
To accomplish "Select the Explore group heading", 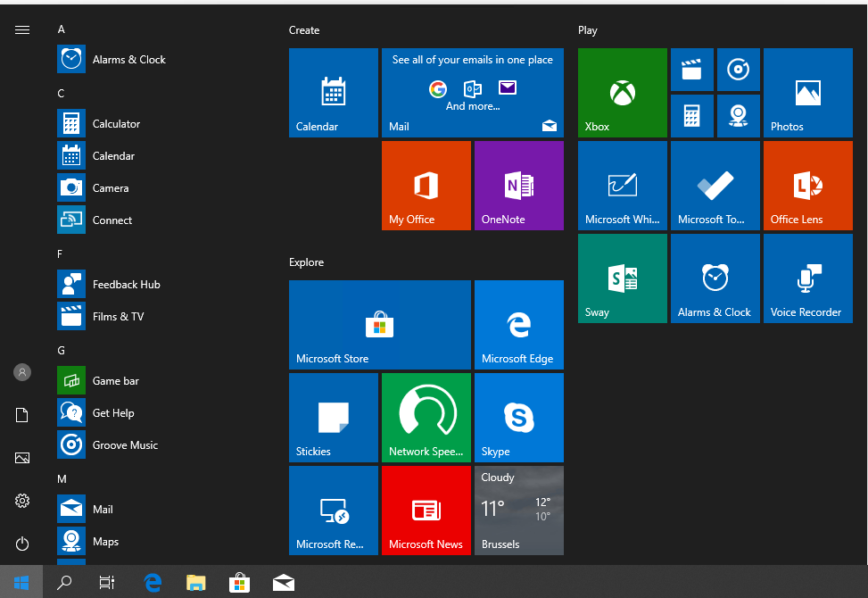I will pyautogui.click(x=306, y=262).
